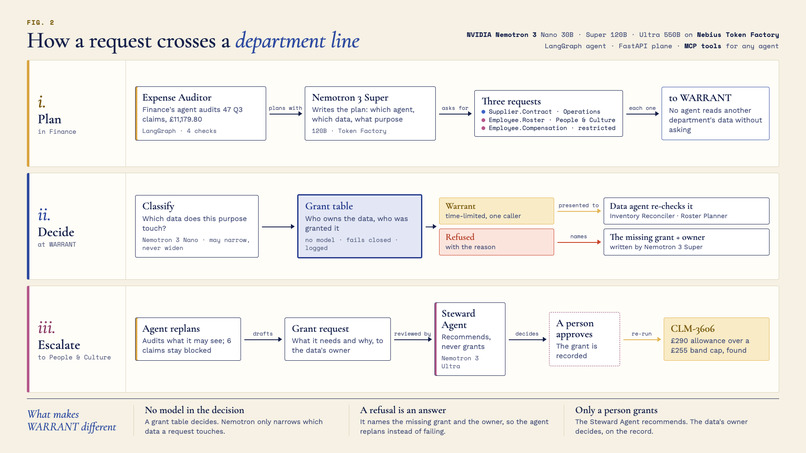806x453 pixels.
Task: Click the 'Plan' stage heading
Action: coord(49,119)
